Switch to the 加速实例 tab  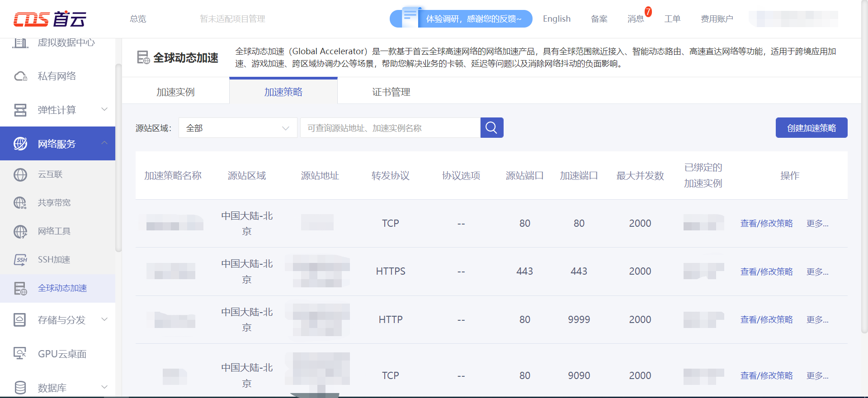175,92
